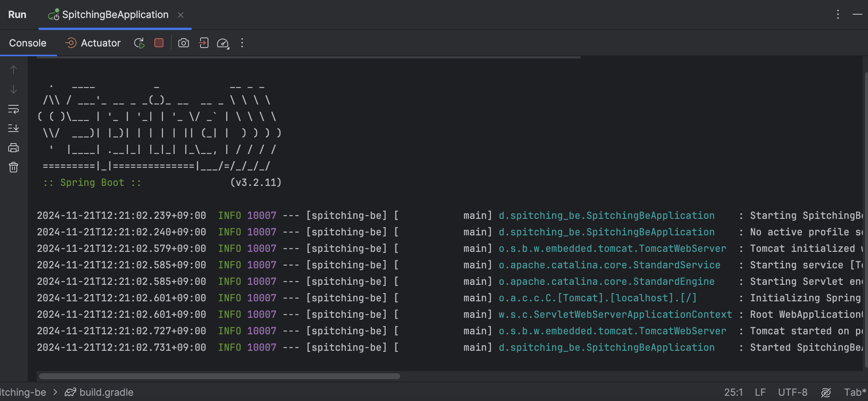This screenshot has height=401, width=868.
Task: Click the Run tool window title
Action: pos(17,15)
